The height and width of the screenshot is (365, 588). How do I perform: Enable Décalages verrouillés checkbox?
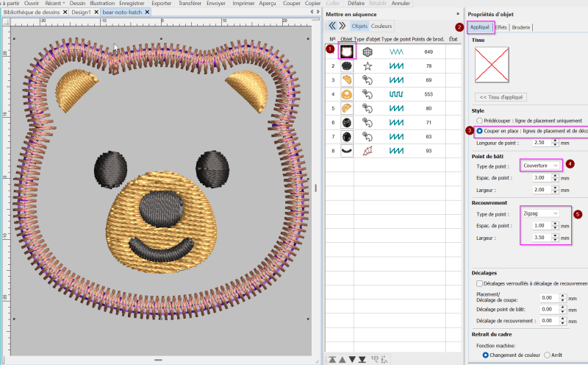479,283
